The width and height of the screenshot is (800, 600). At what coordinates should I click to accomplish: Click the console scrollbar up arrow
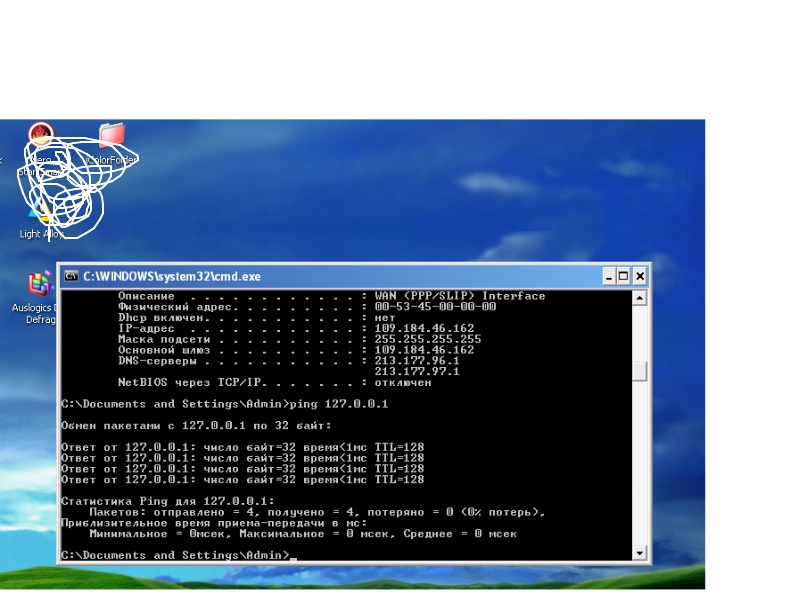tap(640, 298)
